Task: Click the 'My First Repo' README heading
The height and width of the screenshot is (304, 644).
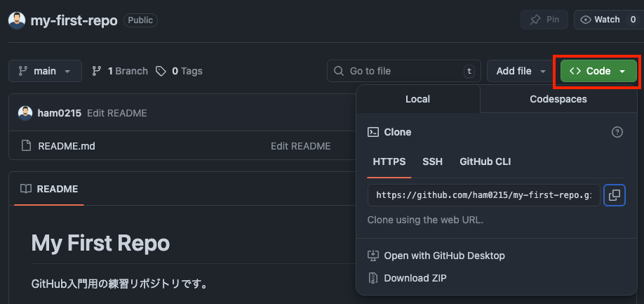Action: (x=100, y=244)
